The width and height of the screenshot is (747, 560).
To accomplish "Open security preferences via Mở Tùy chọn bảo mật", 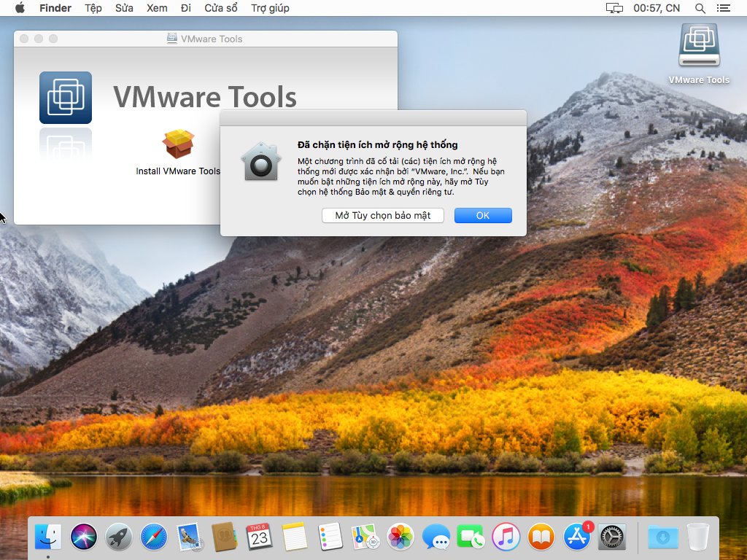I will [382, 215].
